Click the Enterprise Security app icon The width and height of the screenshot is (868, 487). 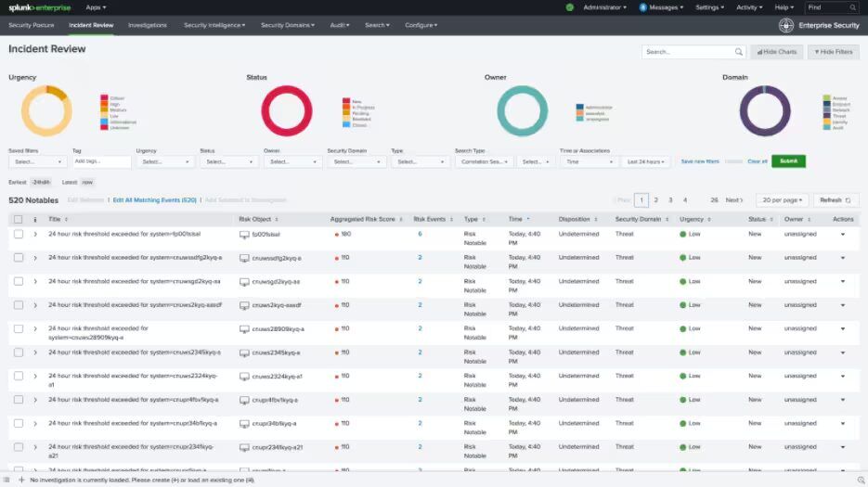click(x=786, y=25)
